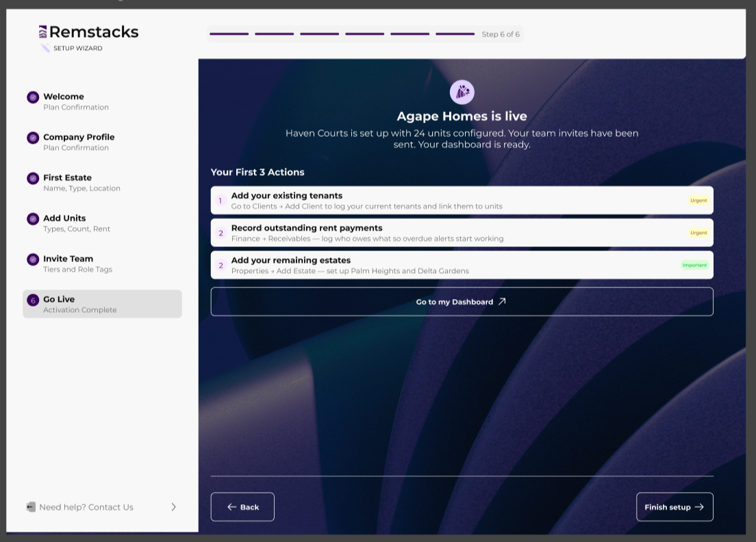Screen dimensions: 756x542
Task: Open the Record outstanding rent payments action
Action: tap(462, 233)
